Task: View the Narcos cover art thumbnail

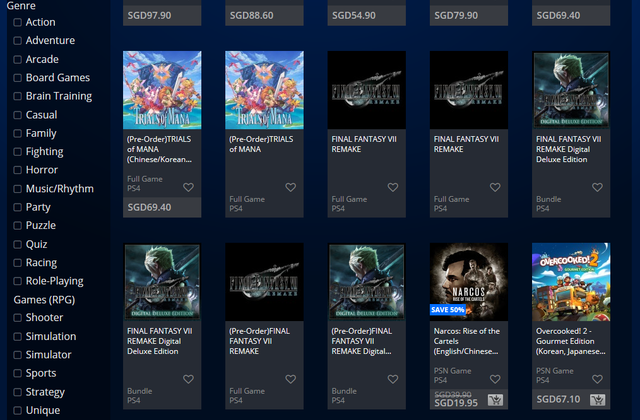Action: coord(469,282)
